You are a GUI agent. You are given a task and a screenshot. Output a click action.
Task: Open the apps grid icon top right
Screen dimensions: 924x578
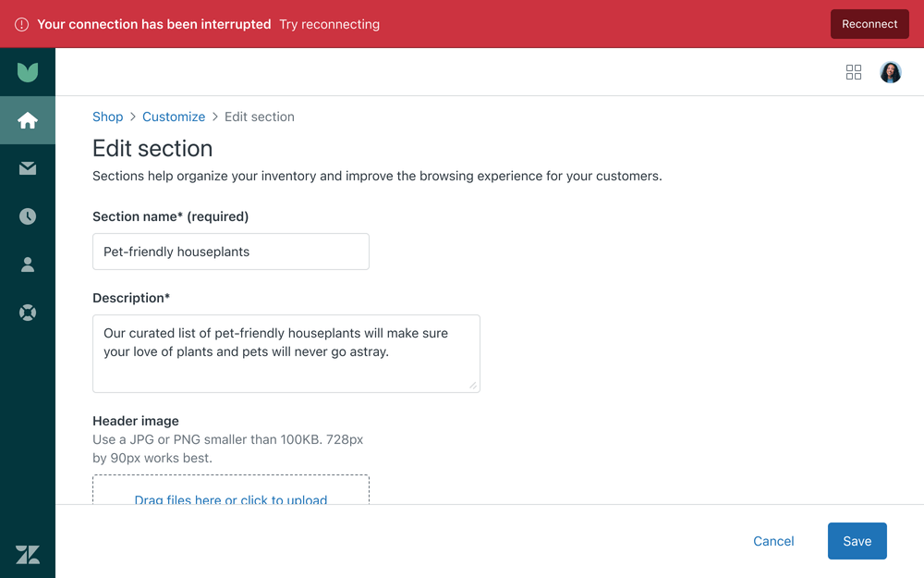(x=853, y=71)
